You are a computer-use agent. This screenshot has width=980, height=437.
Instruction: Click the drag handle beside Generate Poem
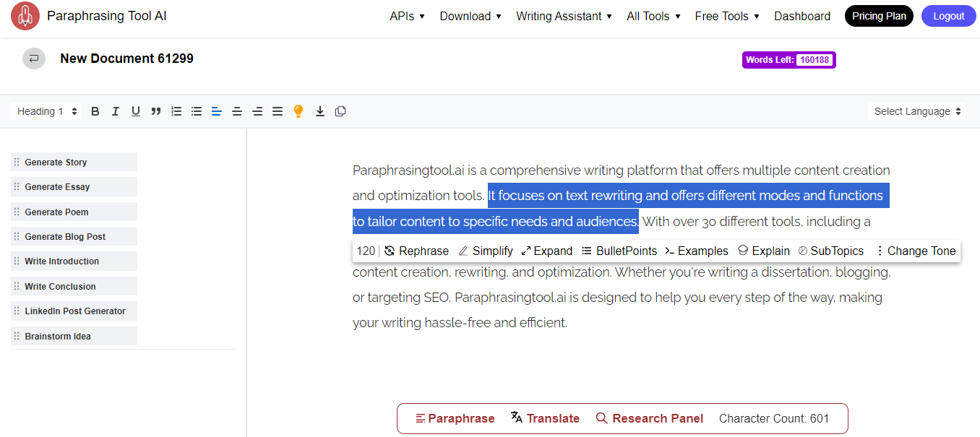(x=17, y=212)
